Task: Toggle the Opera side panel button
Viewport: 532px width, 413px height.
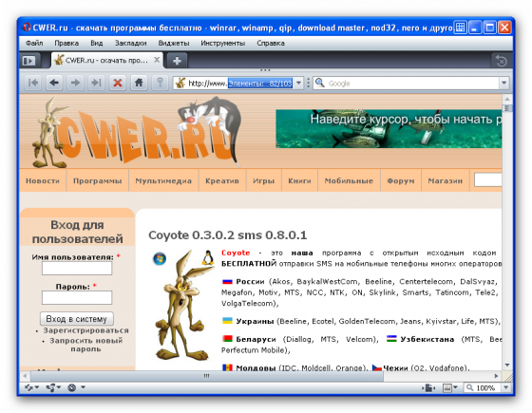Action: tap(29, 61)
